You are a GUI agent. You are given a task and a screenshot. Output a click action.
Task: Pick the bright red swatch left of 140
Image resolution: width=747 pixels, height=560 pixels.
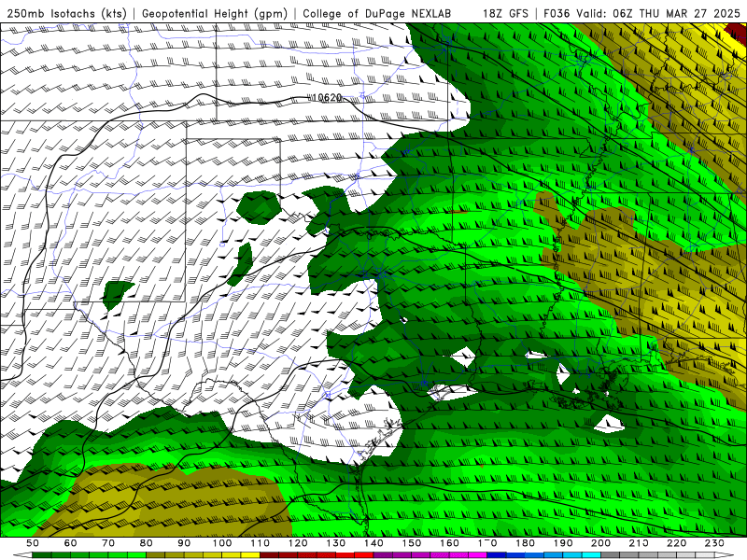(364, 555)
